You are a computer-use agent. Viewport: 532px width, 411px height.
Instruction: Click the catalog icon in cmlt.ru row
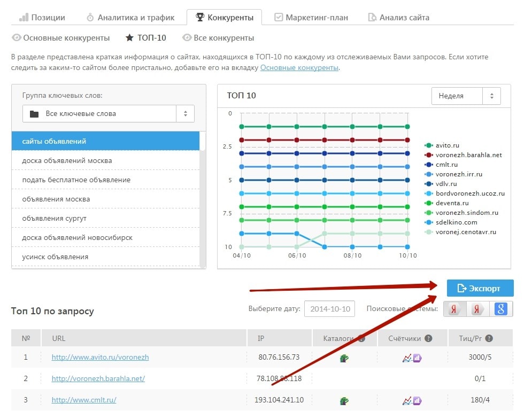344,400
